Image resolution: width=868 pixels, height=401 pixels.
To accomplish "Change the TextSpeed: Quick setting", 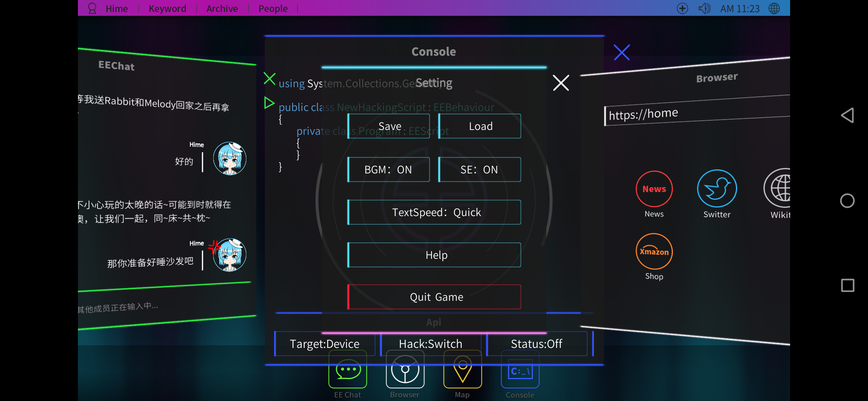I will [434, 212].
